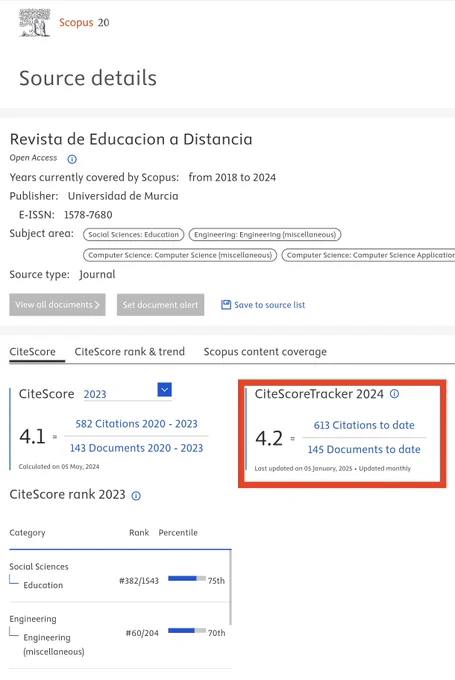
Task: Select the Engineering (miscellaneous) subject tag
Action: coord(265,235)
